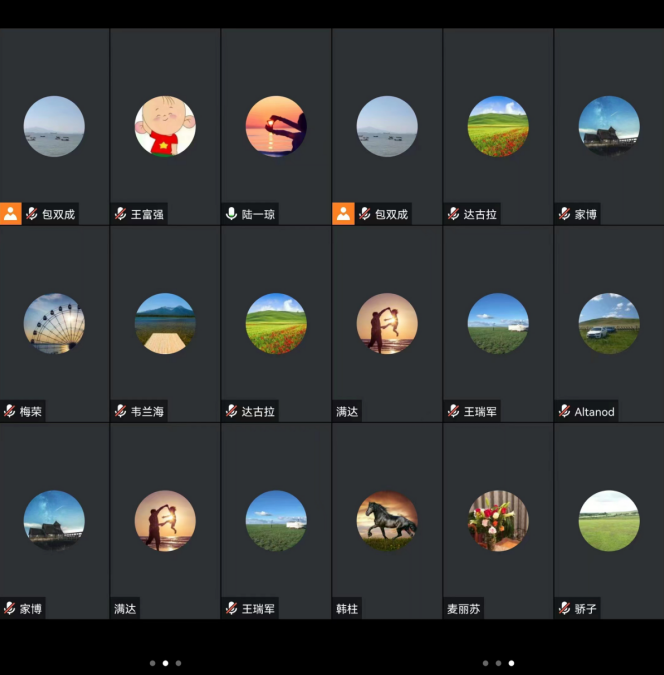Click the 陆一琼 name label
This screenshot has width=664, height=675.
tap(258, 214)
